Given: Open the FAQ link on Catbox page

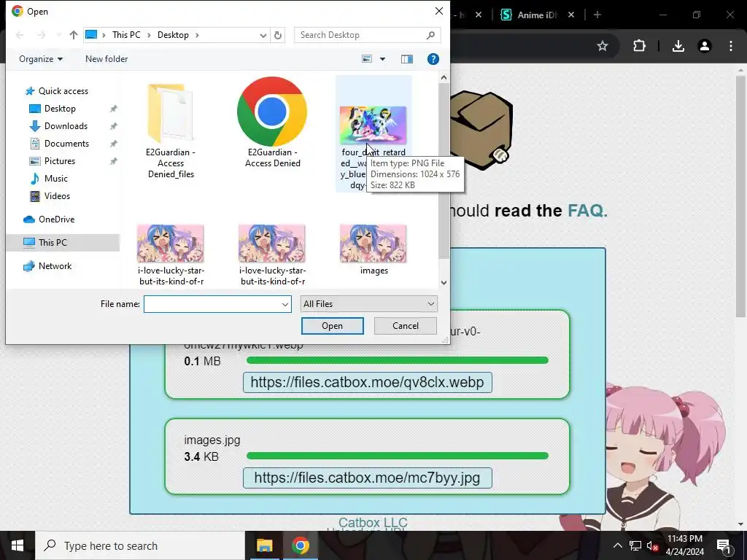Looking at the screenshot, I should (x=587, y=211).
